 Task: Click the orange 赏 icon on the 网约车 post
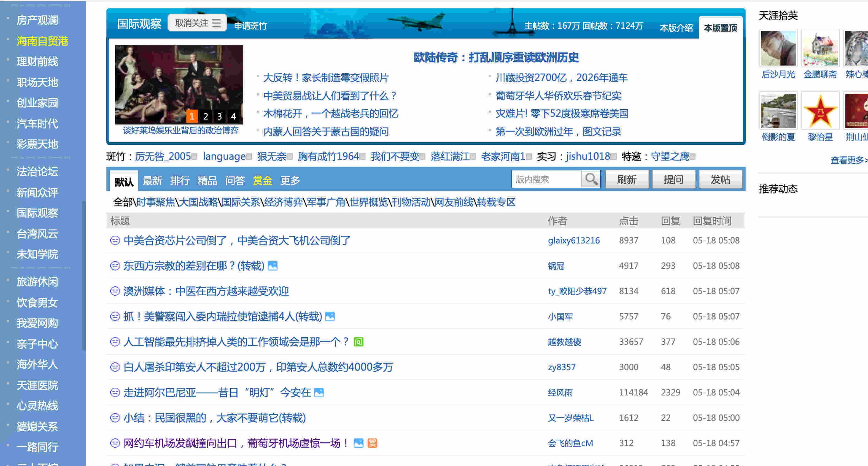pyautogui.click(x=372, y=443)
